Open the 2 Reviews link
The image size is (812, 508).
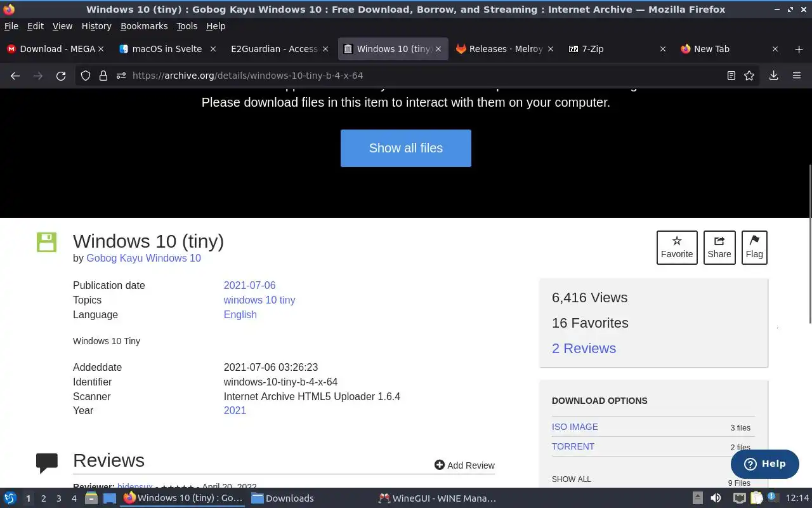pyautogui.click(x=584, y=348)
